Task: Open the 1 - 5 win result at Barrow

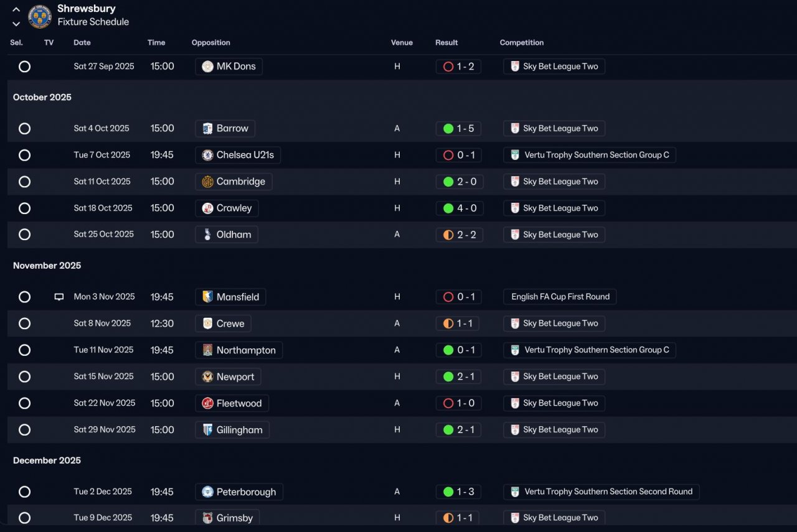Action: point(458,129)
